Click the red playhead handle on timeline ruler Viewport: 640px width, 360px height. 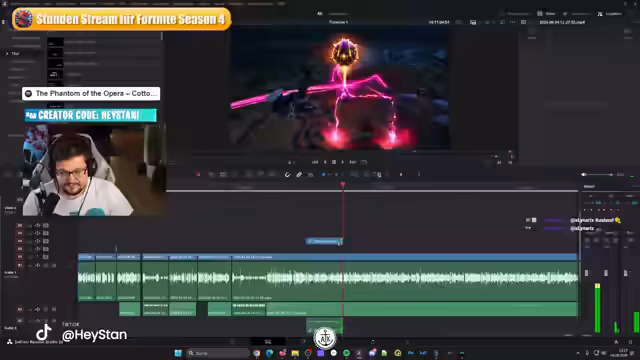tap(343, 185)
